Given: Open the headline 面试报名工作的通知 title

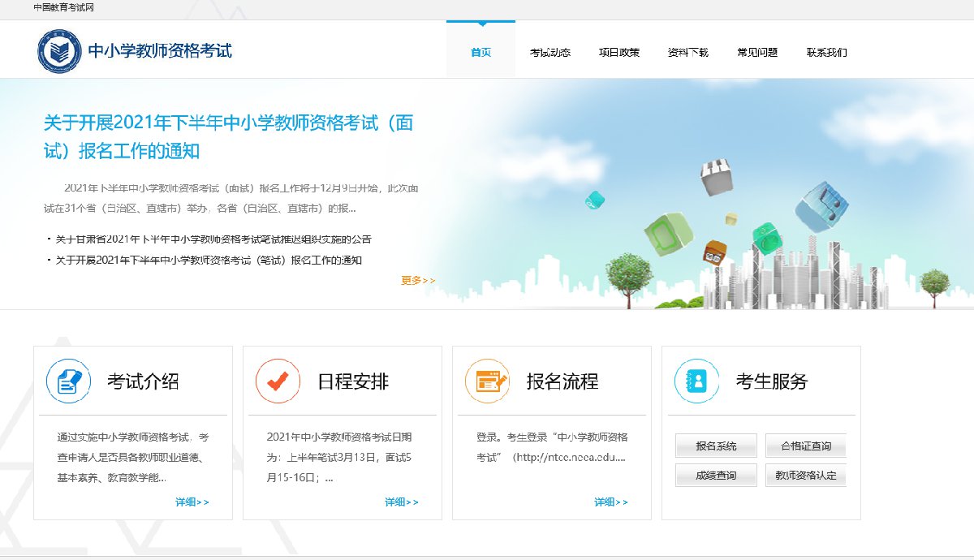Looking at the screenshot, I should (x=229, y=136).
